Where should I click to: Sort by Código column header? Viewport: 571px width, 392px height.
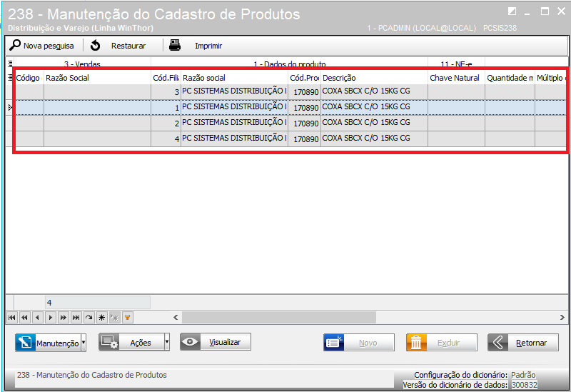29,78
